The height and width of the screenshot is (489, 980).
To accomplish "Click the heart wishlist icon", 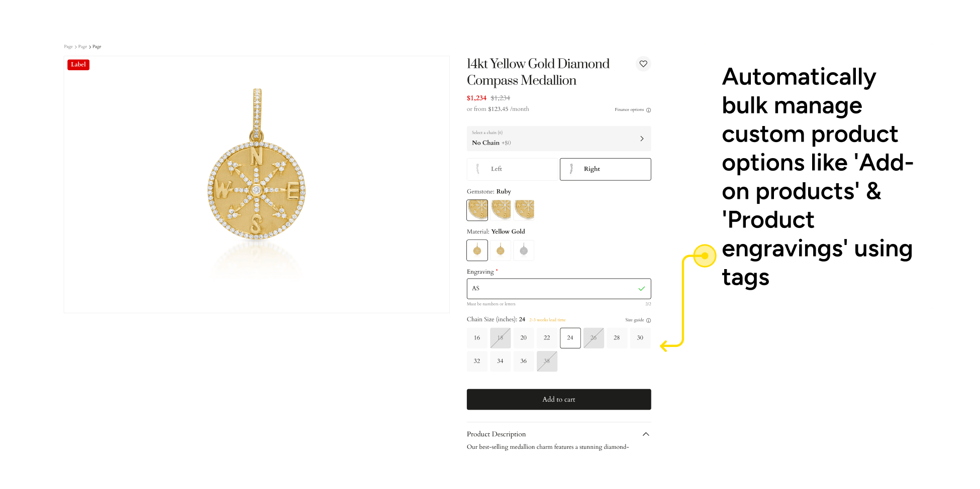I will [x=643, y=64].
